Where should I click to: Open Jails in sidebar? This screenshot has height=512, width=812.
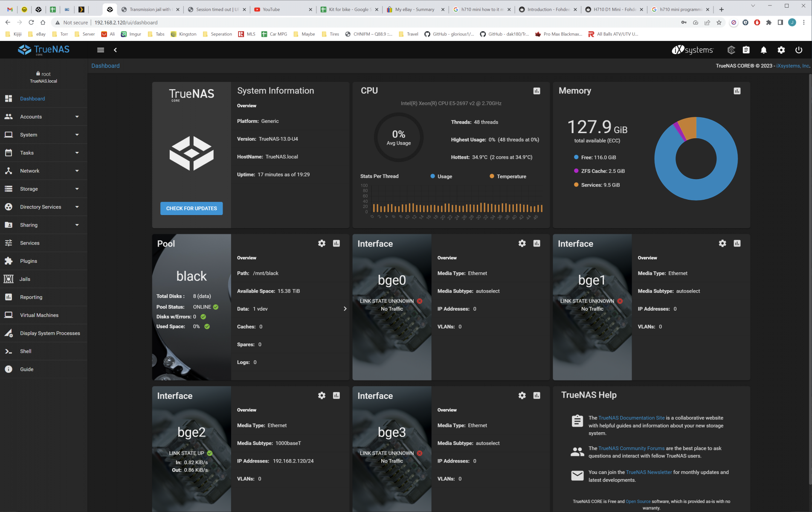(x=43, y=279)
